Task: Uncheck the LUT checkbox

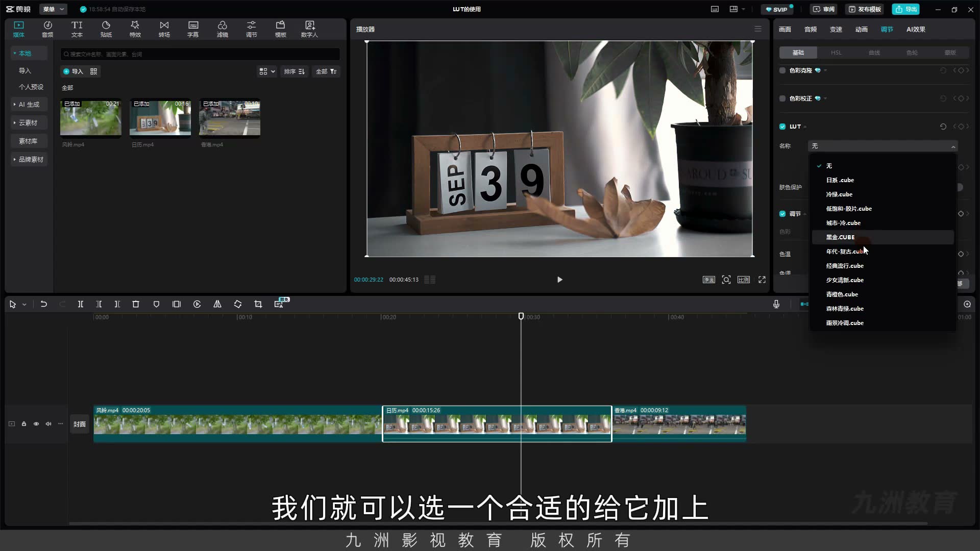Action: [782, 127]
